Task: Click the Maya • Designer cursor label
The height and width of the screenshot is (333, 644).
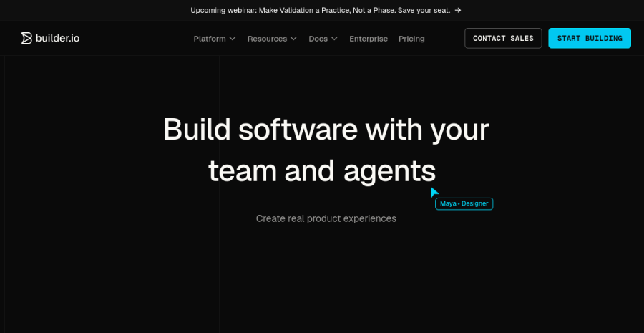Action: coord(464,203)
